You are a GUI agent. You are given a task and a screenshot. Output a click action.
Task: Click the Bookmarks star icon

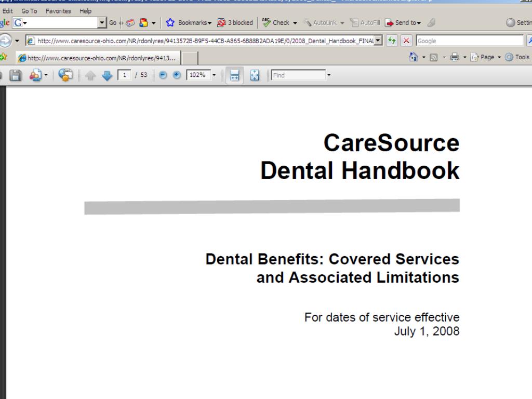(170, 23)
